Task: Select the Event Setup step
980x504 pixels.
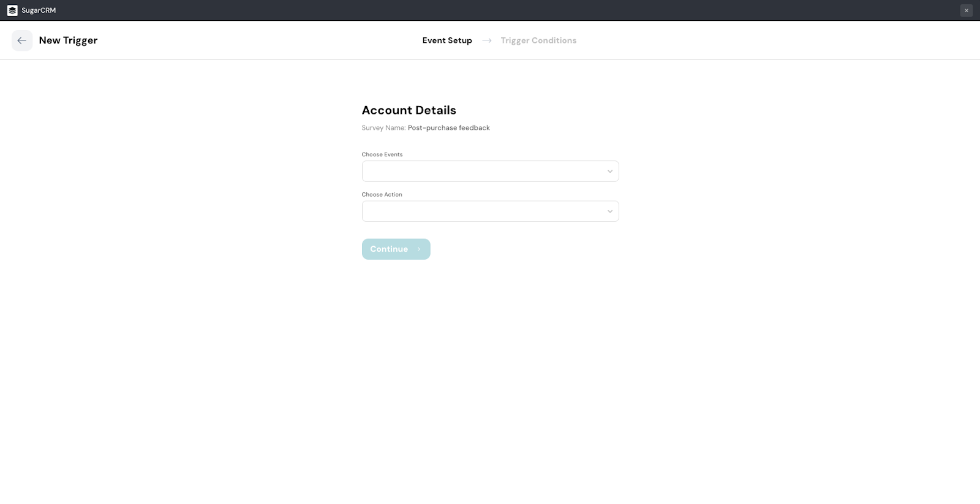Action: pyautogui.click(x=447, y=40)
